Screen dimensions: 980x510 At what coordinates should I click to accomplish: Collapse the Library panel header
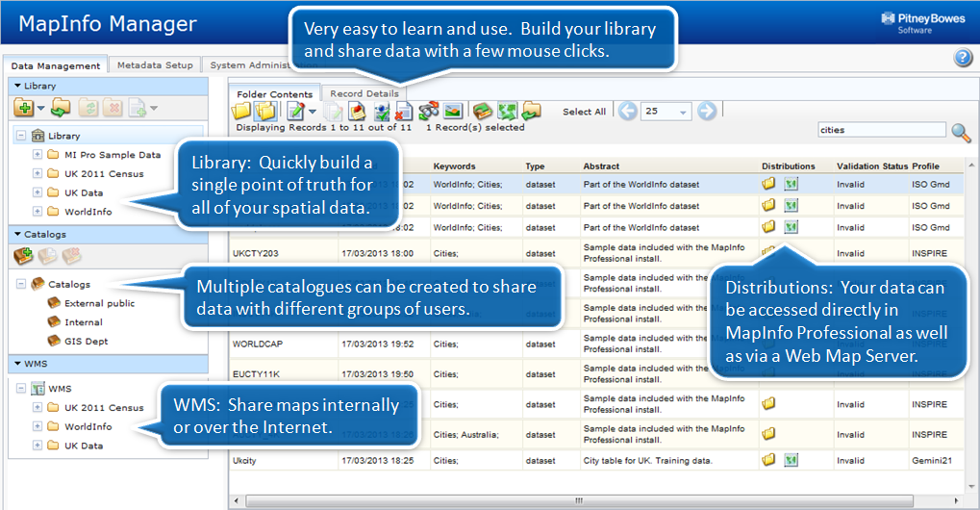pos(108,86)
